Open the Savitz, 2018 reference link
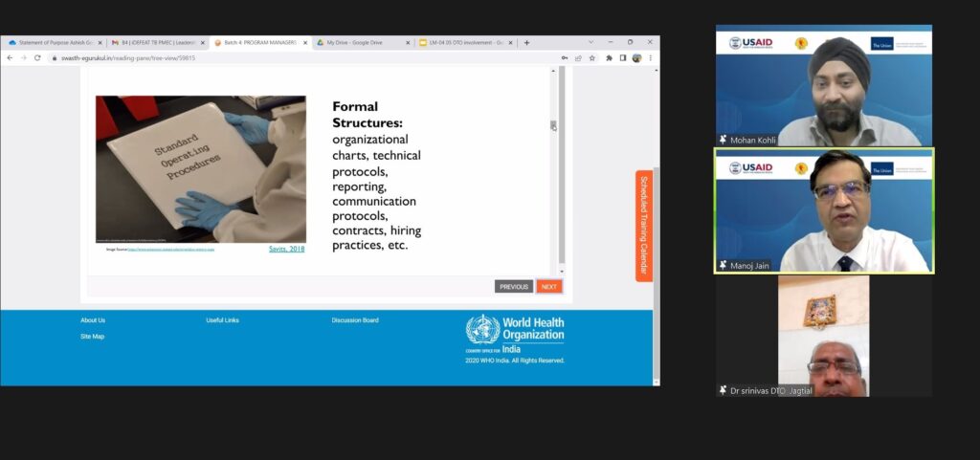This screenshot has width=980, height=460. point(286,249)
